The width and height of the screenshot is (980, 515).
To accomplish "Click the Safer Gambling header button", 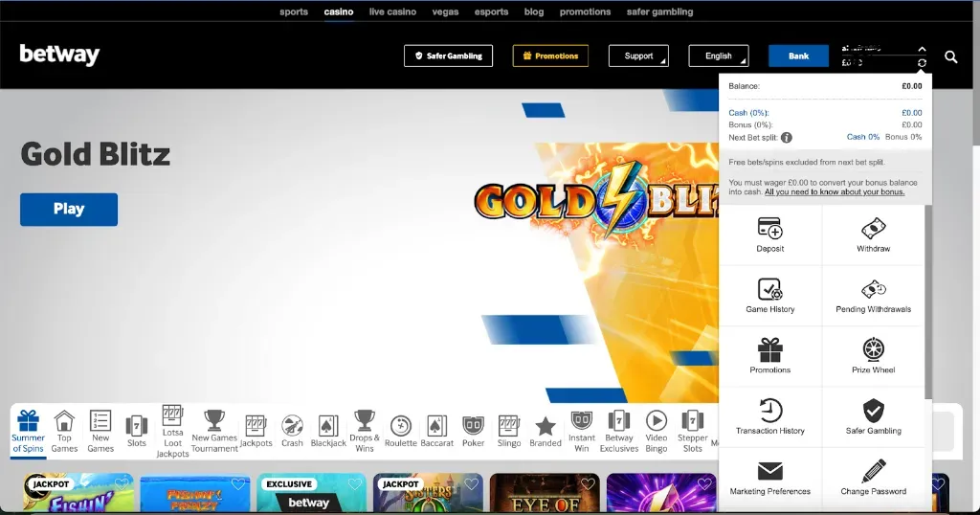I will [448, 56].
